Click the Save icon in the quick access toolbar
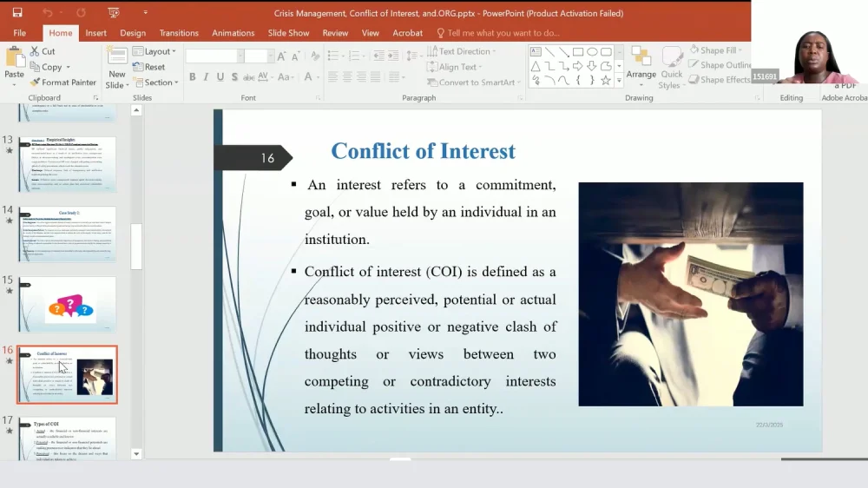The height and width of the screenshot is (488, 868). point(17,13)
